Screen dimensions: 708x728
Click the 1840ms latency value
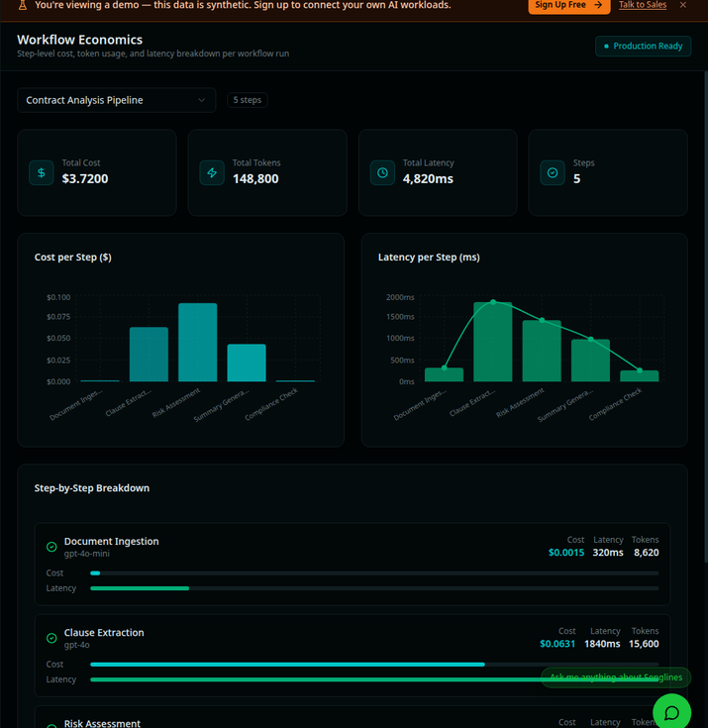tap(602, 644)
